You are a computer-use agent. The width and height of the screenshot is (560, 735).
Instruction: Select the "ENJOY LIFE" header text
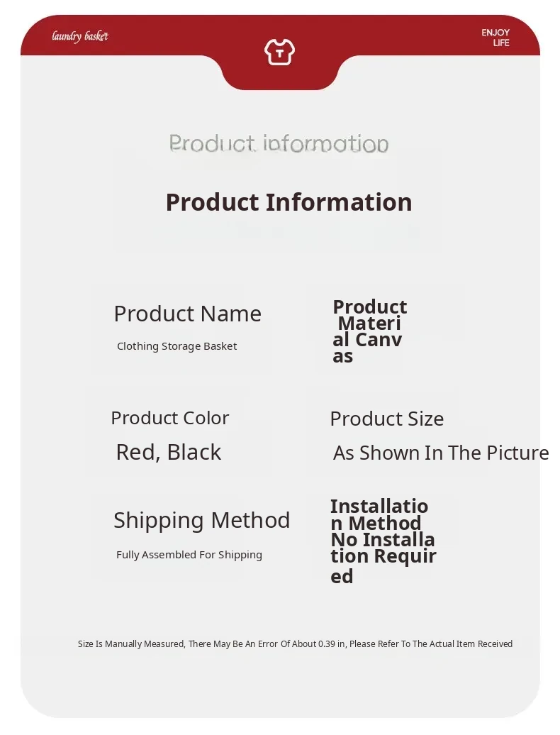(x=495, y=38)
